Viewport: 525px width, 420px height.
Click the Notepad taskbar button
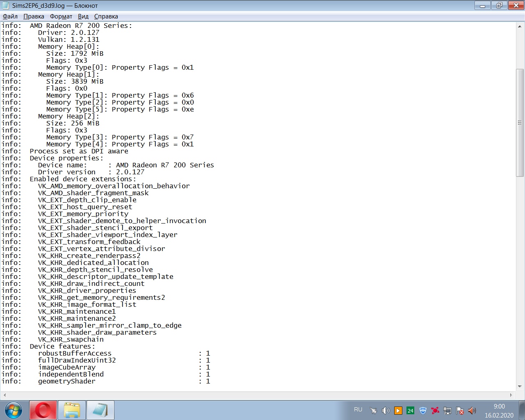coord(100,410)
